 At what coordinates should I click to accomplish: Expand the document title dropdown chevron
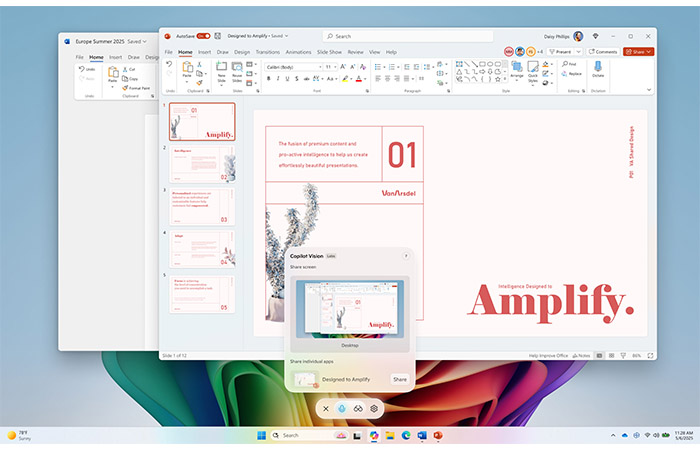[287, 36]
